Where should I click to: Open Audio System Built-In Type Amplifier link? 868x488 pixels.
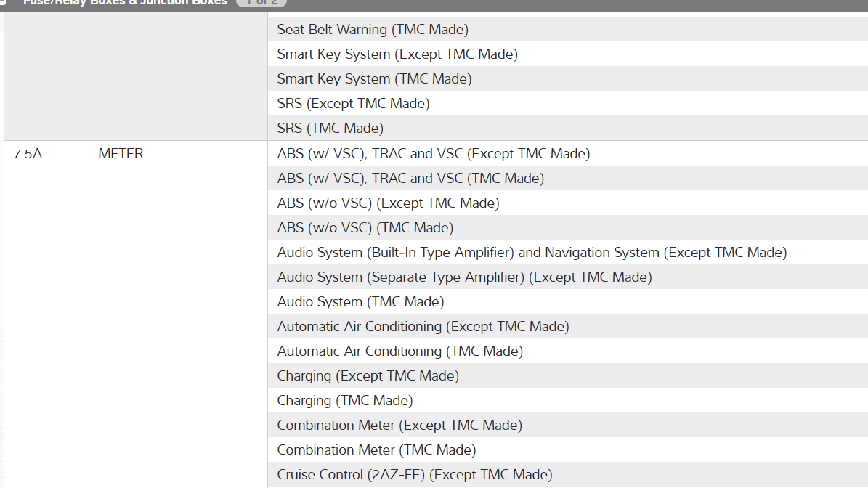(x=532, y=253)
